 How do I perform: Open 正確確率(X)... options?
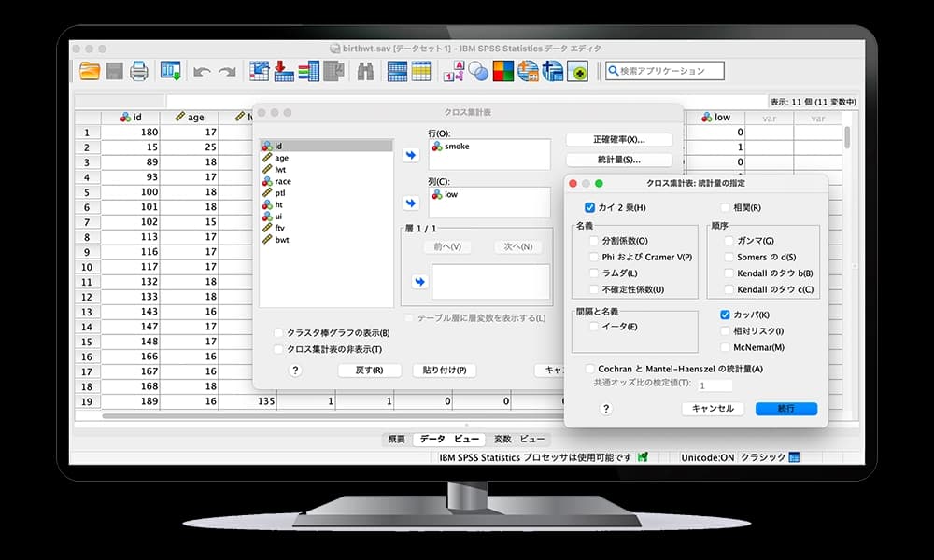click(x=619, y=139)
